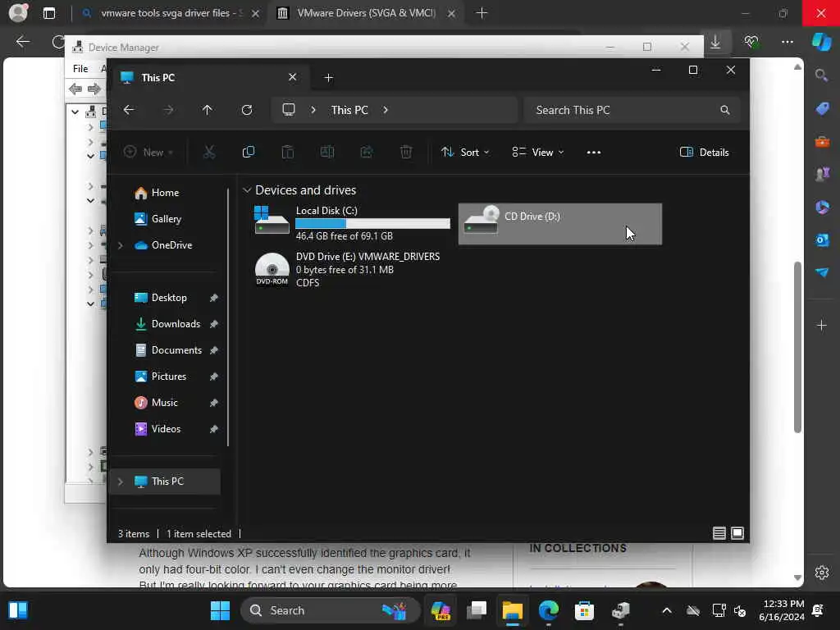Open Videos quick access folder
Viewport: 840px width, 630px height.
click(166, 429)
